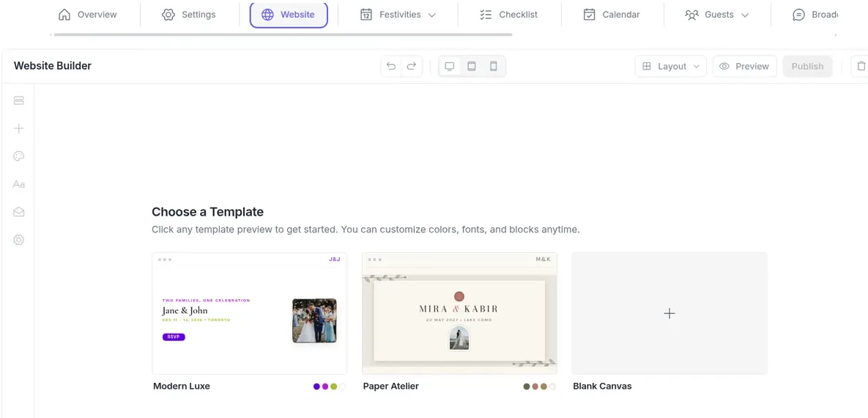Open the sections list sidebar icon
868x418 pixels.
[x=19, y=100]
